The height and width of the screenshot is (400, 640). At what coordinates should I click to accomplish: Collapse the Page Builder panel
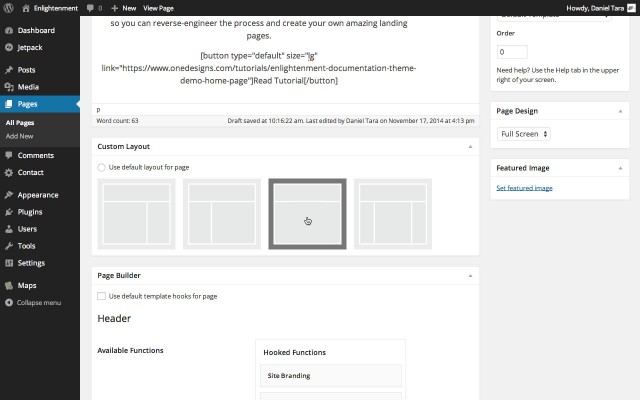(x=470, y=276)
